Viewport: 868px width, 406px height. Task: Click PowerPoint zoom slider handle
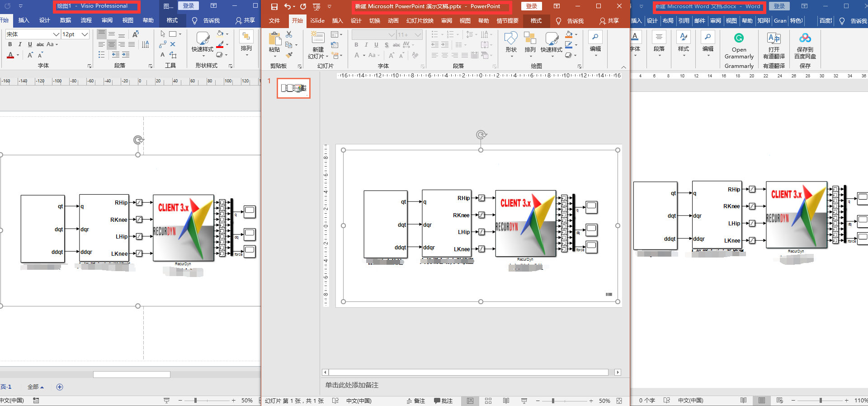[x=553, y=401]
